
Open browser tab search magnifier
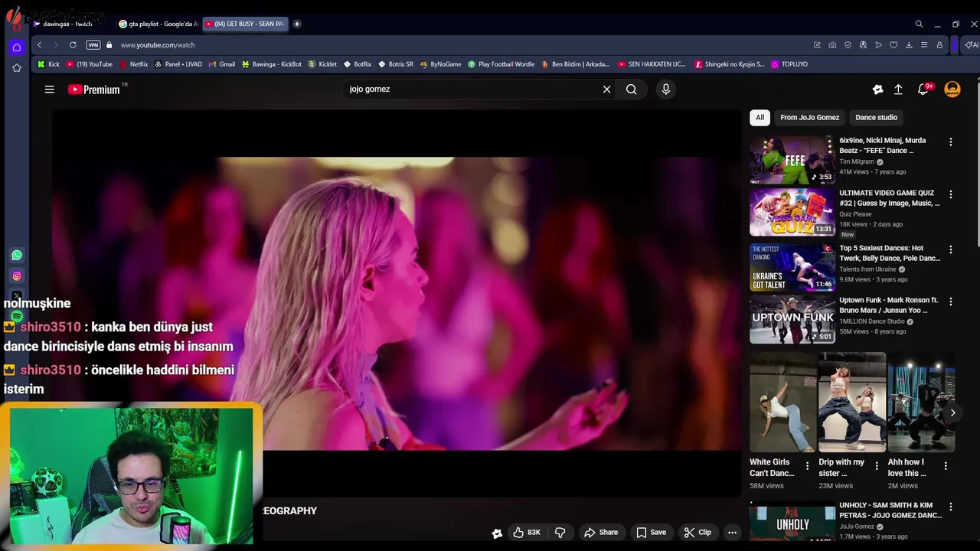click(x=919, y=24)
